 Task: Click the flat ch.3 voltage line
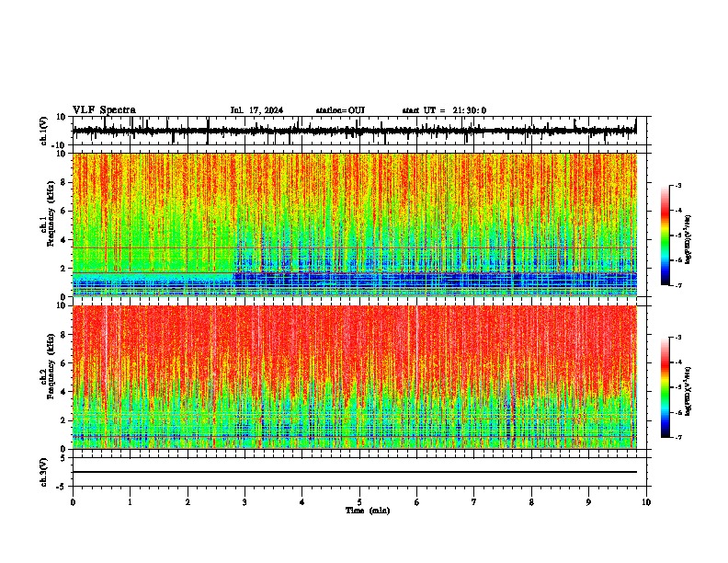pos(355,472)
